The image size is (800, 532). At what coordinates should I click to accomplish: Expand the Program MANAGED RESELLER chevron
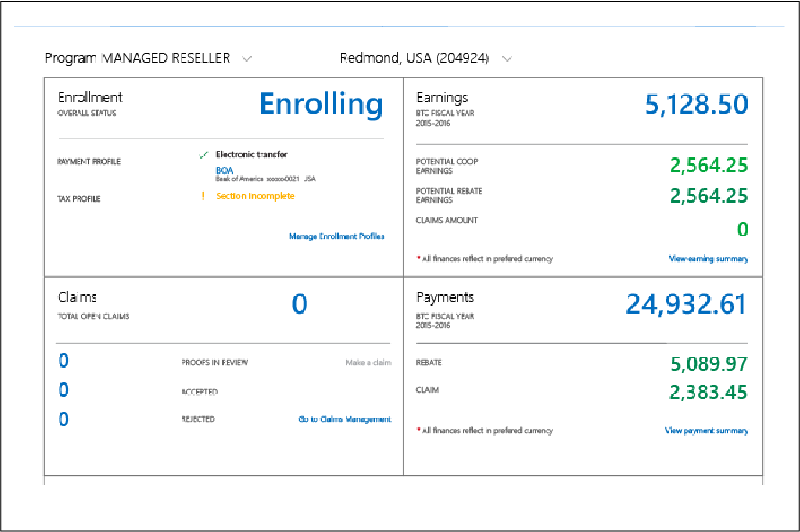[247, 59]
